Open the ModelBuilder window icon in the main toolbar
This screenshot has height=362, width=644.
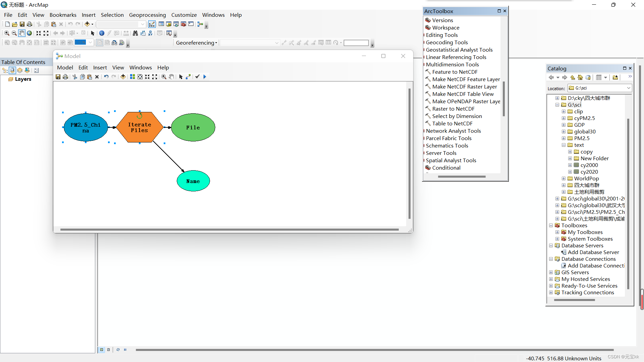point(200,24)
